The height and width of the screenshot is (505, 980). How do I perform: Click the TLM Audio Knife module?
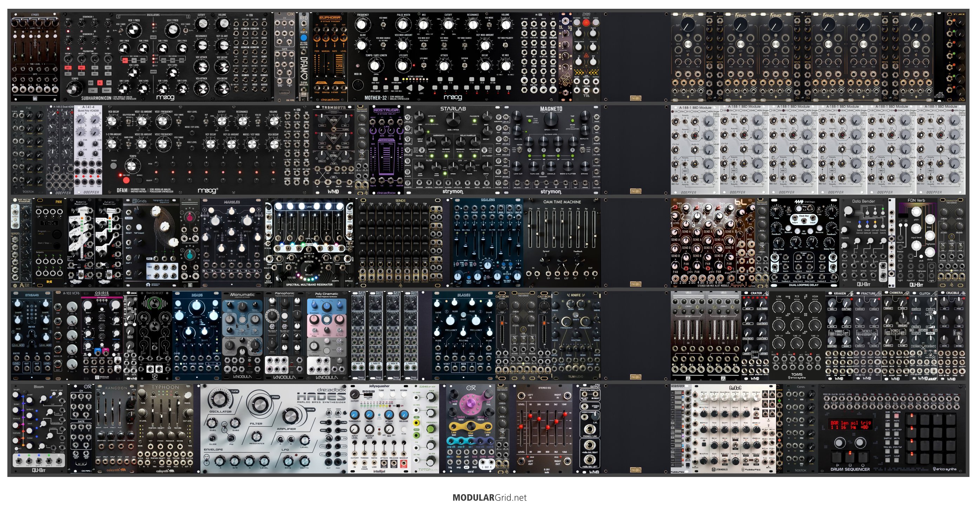pyautogui.click(x=576, y=336)
